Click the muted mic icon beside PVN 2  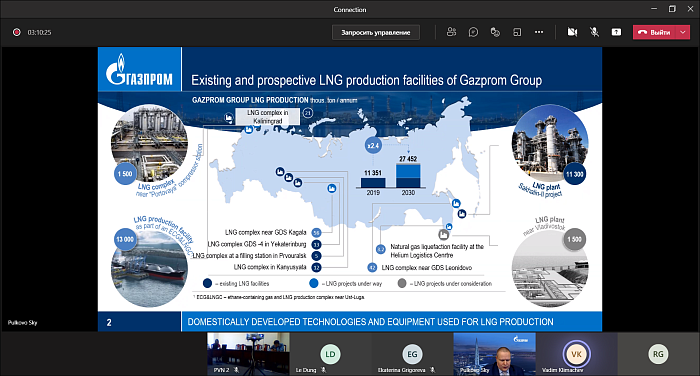237,370
